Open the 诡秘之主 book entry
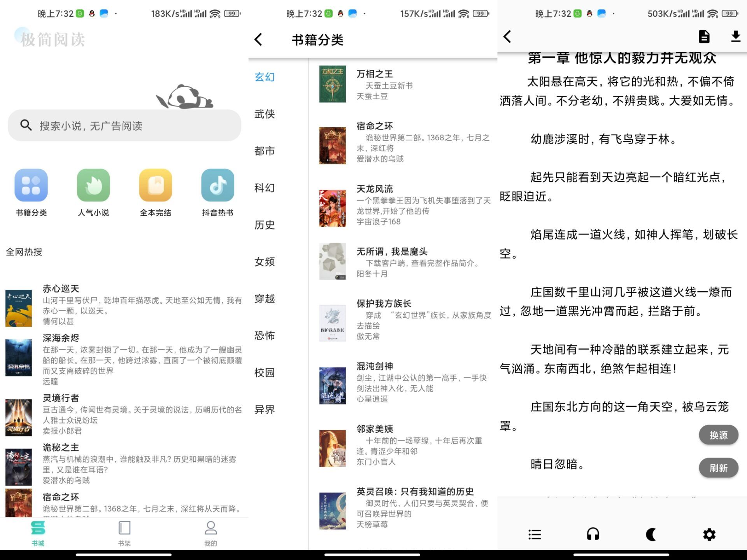 click(x=117, y=459)
